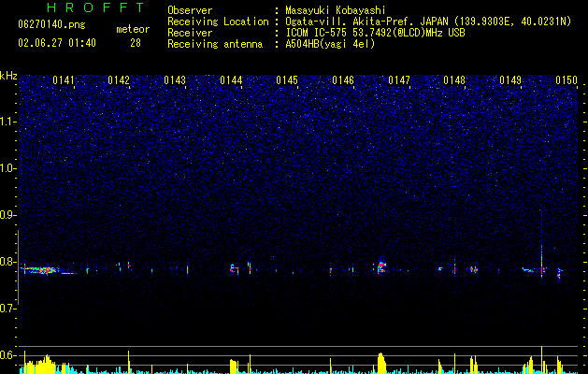Select the A504HB(yagi 4el) antenna value
Image resolution: width=588 pixels, height=374 pixels.
[330, 44]
